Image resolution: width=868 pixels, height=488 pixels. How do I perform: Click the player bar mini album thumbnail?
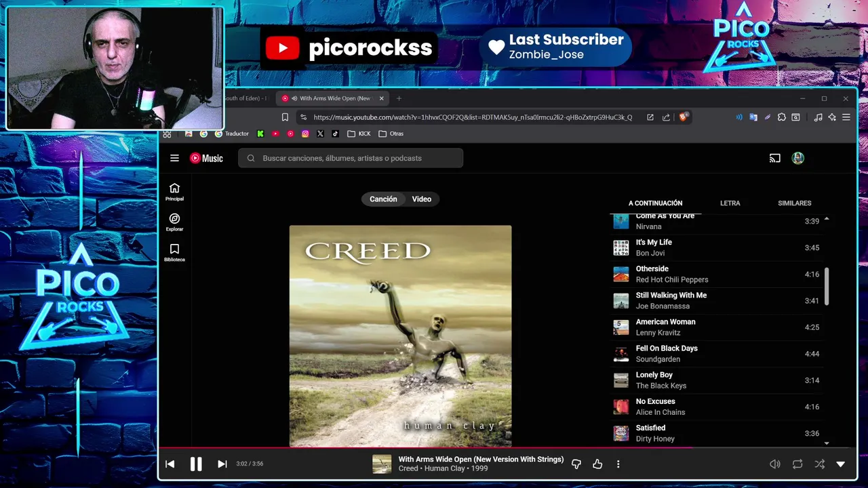coord(382,464)
